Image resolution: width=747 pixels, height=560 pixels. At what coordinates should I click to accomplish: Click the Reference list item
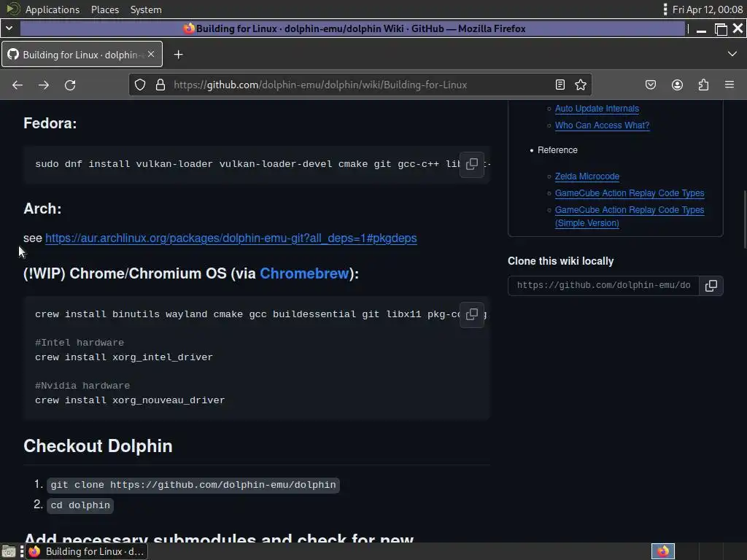click(x=557, y=150)
